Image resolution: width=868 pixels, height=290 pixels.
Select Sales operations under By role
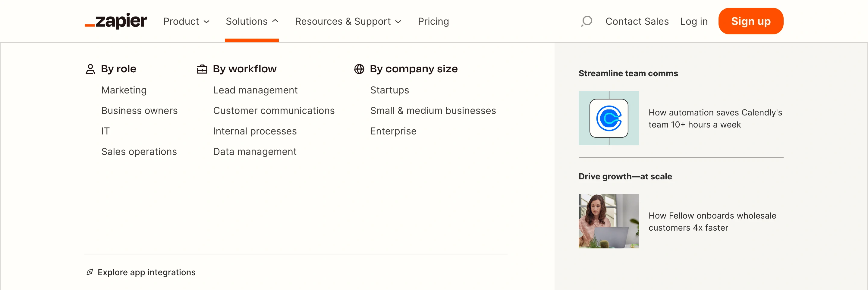click(x=139, y=152)
